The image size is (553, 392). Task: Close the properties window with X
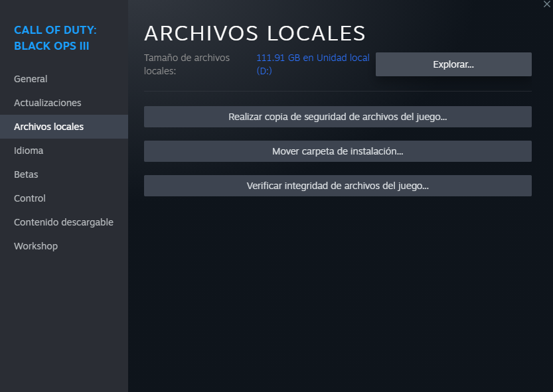[x=546, y=4]
